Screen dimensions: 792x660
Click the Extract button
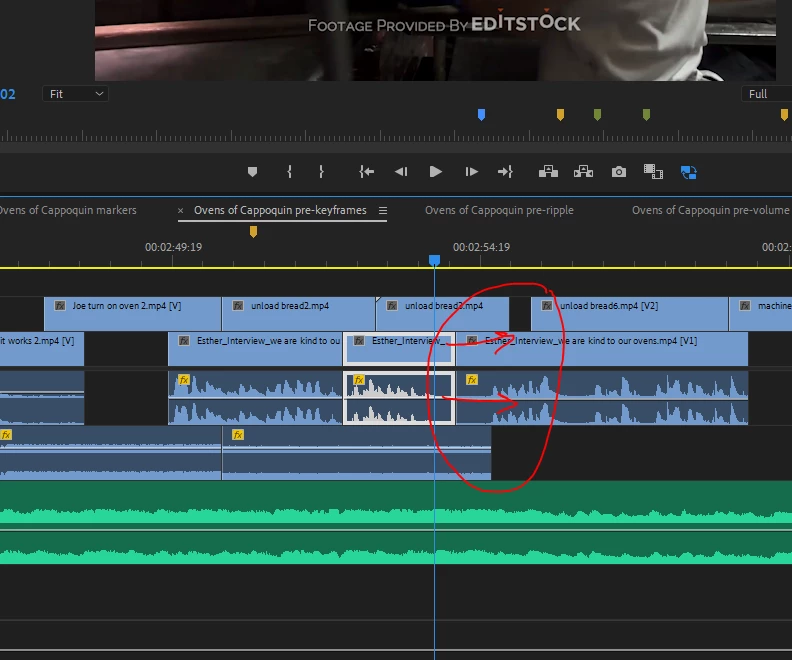(583, 172)
